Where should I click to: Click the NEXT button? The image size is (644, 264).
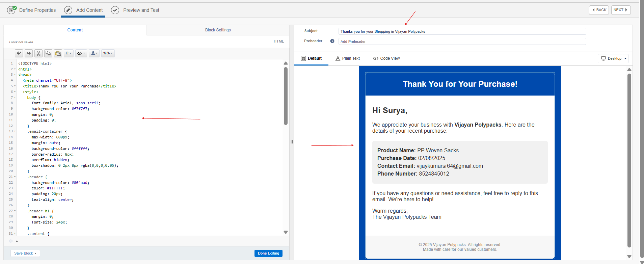620,10
